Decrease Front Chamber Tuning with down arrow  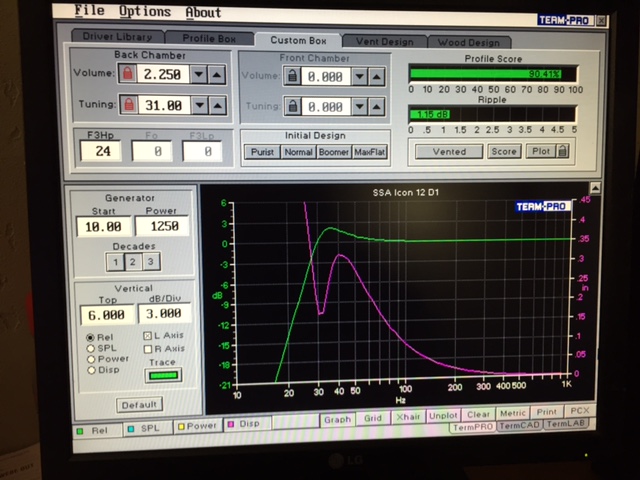(x=360, y=107)
